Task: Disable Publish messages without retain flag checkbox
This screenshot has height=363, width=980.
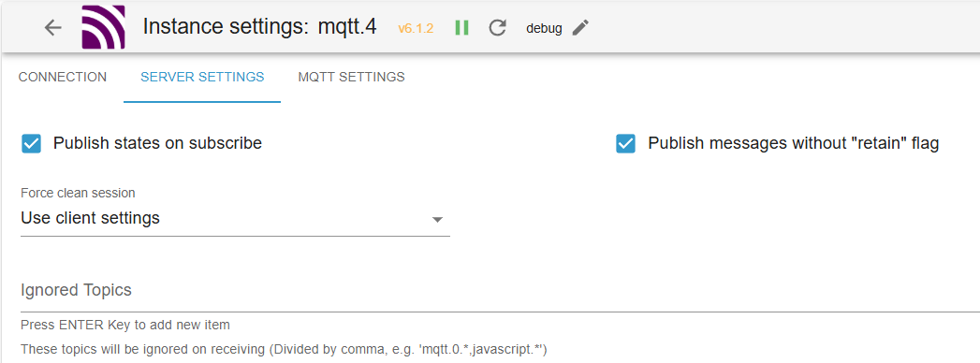Action: point(625,143)
